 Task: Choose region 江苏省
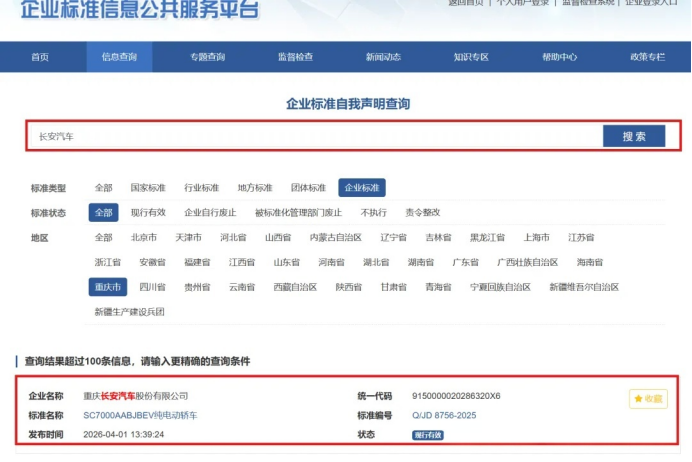(x=581, y=237)
